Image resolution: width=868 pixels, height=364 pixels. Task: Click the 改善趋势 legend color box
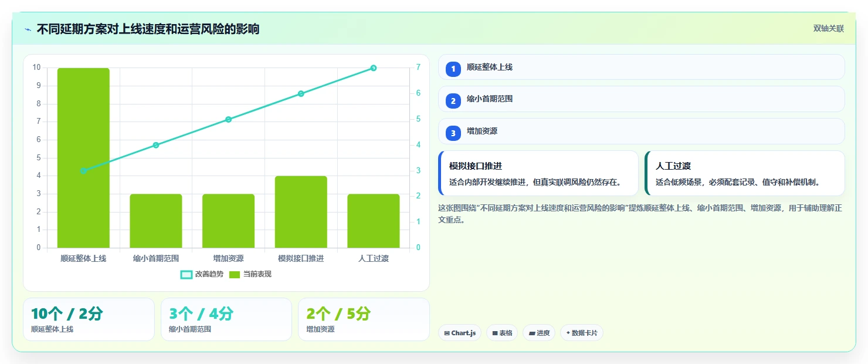click(187, 274)
